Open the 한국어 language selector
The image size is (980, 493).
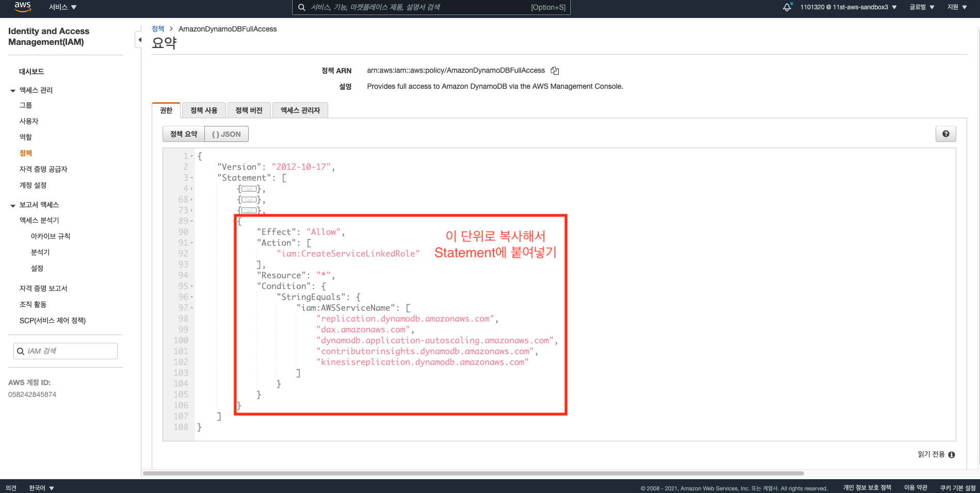point(41,488)
